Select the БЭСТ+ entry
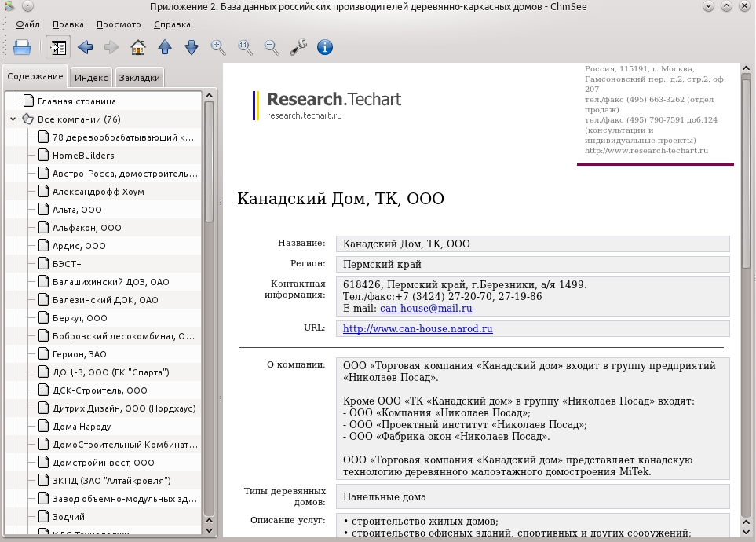 pos(67,264)
